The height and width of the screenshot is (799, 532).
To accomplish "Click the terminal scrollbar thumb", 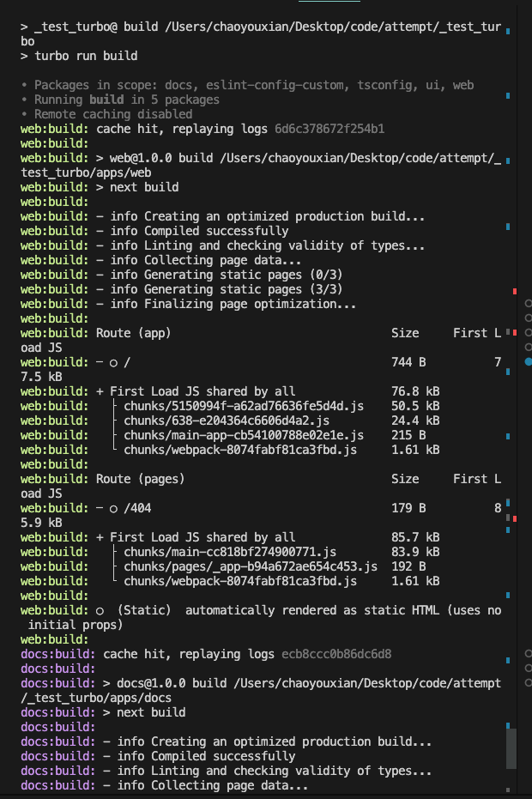I will (x=511, y=748).
